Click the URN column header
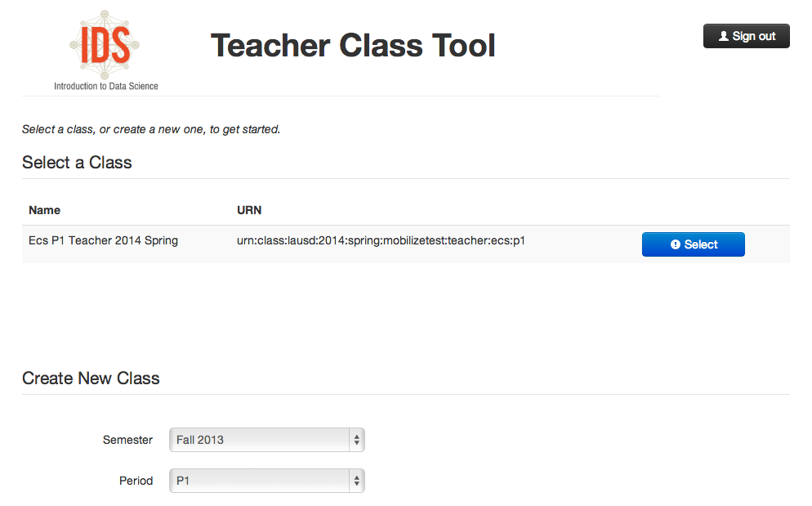The height and width of the screenshot is (506, 812). point(249,210)
